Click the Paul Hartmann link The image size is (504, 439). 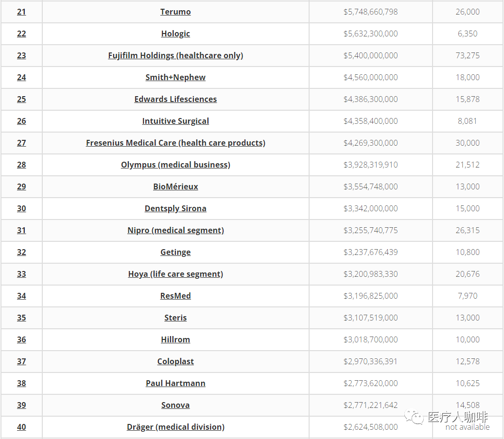[x=175, y=383]
